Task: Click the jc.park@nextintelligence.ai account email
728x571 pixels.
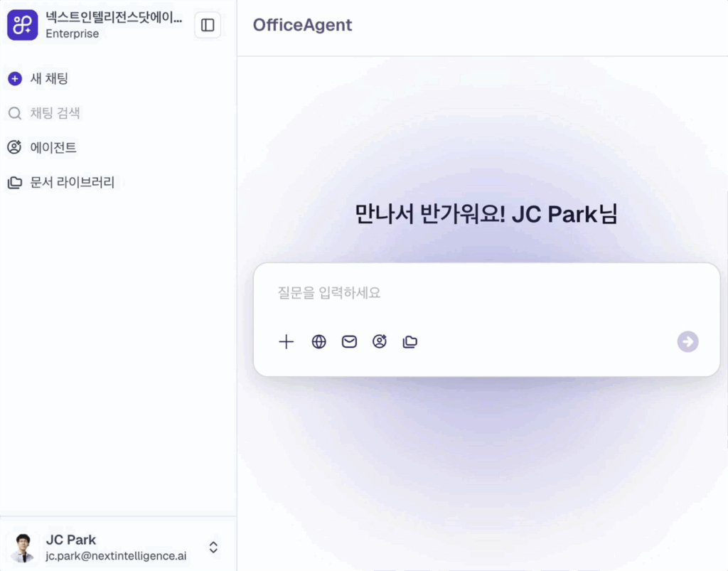Action: (x=116, y=556)
